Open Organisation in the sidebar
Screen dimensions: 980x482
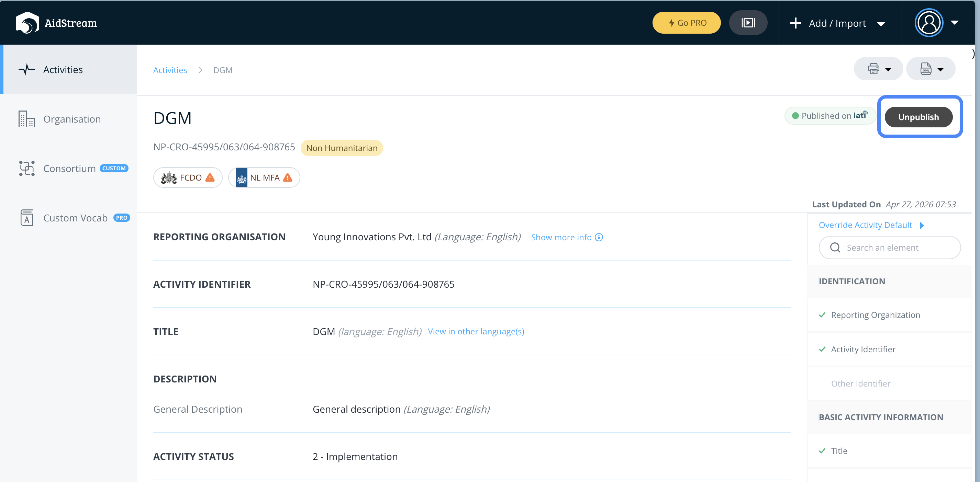coord(69,119)
